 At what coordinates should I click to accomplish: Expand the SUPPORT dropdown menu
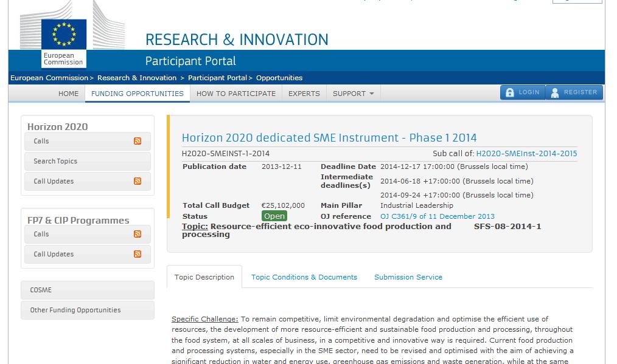354,94
